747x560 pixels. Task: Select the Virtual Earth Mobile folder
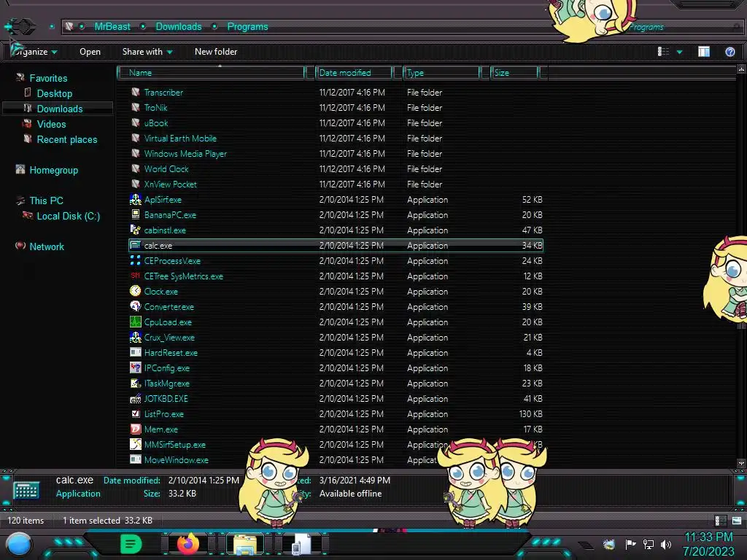(180, 138)
